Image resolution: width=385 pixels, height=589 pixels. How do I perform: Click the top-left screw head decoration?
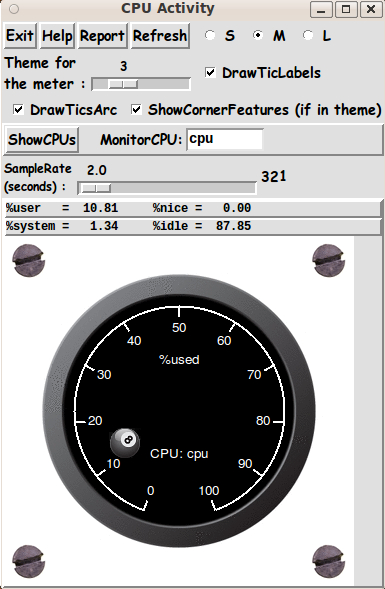click(29, 260)
